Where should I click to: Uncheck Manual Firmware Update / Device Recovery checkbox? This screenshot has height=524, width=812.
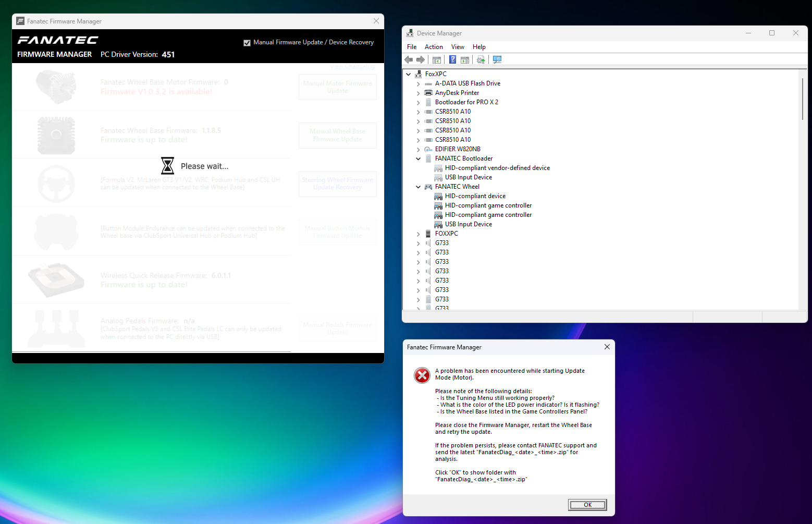click(247, 43)
